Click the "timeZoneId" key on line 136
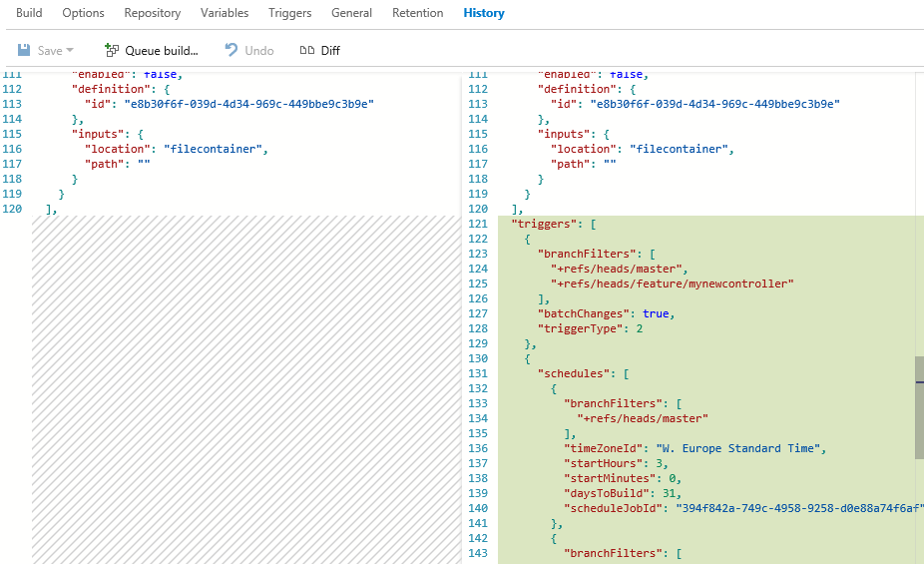Screen dimensions: 924x564 pos(603,448)
